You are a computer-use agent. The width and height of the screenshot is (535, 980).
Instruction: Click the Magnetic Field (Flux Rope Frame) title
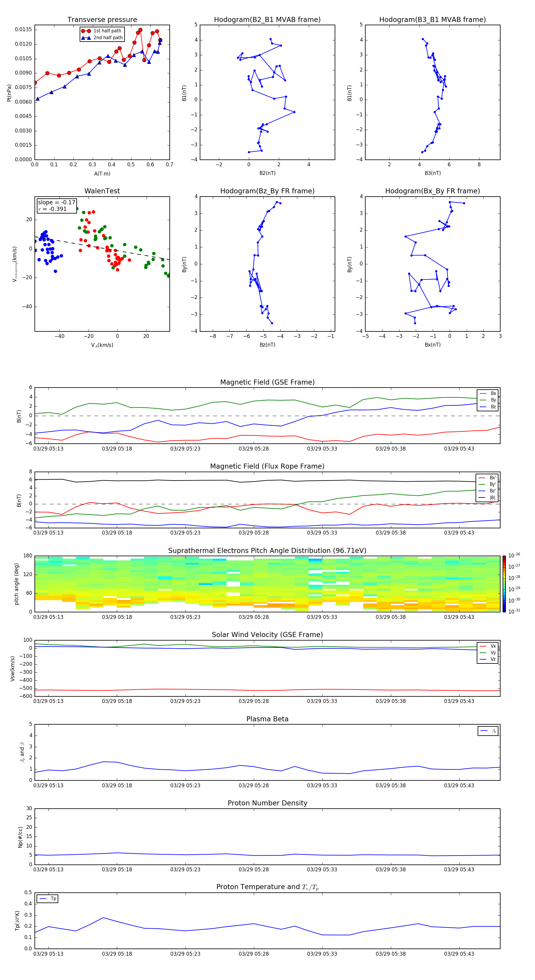click(x=267, y=467)
